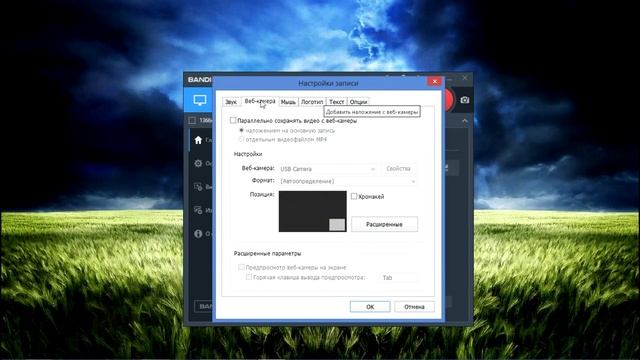The image size is (640, 360).
Task: Click the rectangle area icon in Bandicam
Action: click(192, 120)
